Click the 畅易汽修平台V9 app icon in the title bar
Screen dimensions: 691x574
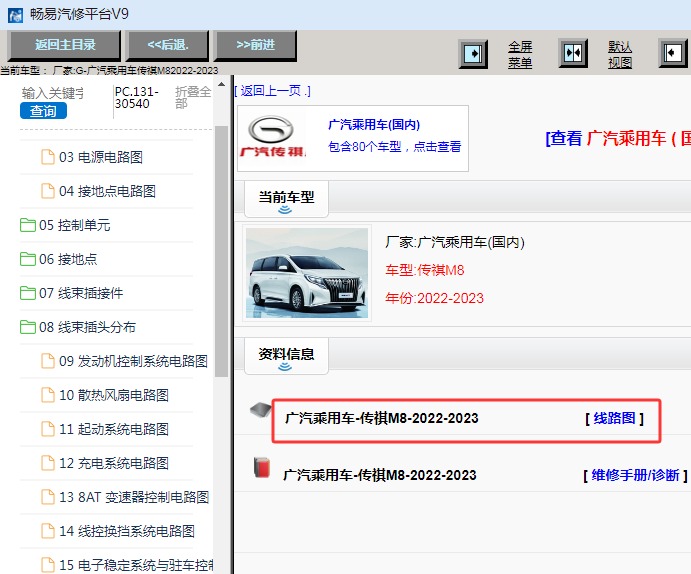[15, 15]
